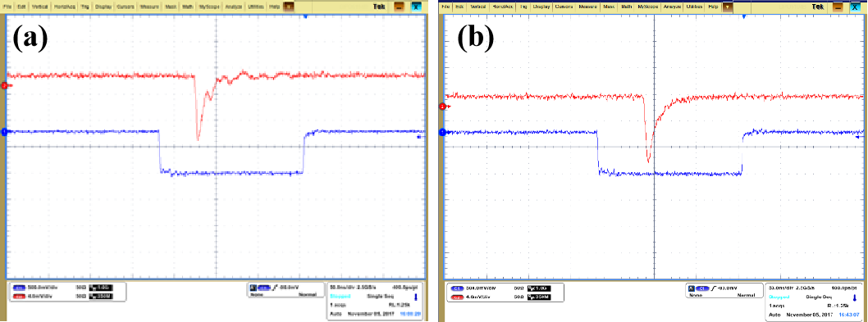Open File menu in scope (a)
Screen dimensions: 868x322
point(7,7)
